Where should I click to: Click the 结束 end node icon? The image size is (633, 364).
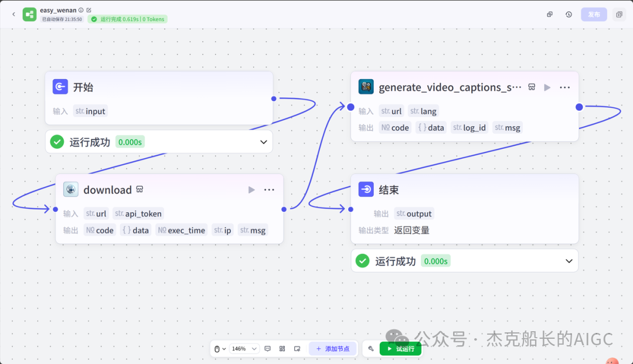[x=366, y=189]
